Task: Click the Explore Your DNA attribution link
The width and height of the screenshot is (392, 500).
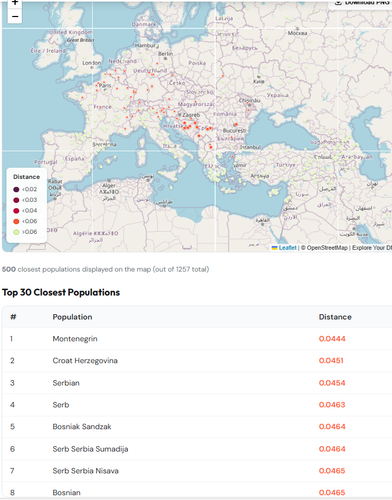Action: coord(372,248)
